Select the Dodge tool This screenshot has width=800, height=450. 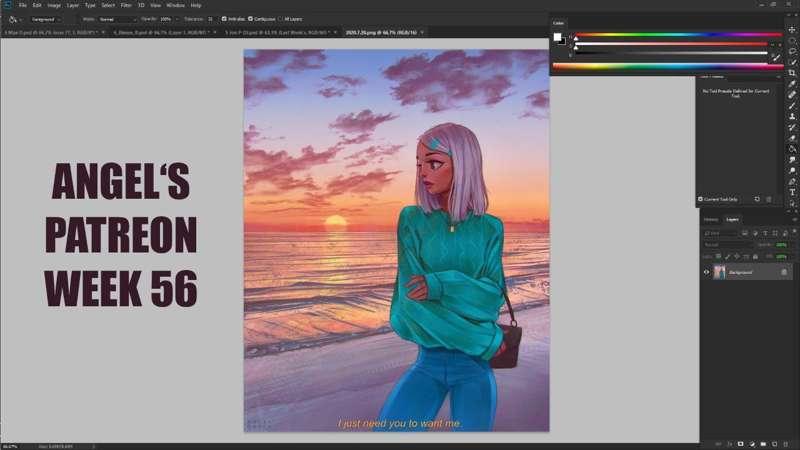(x=792, y=170)
